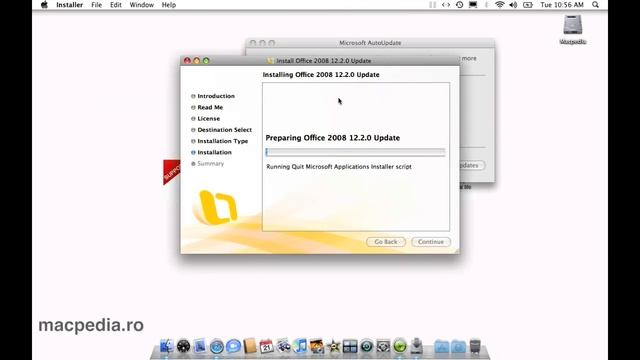The width and height of the screenshot is (640, 360).
Task: Launch iMovie star icon in Dock
Action: point(333,347)
